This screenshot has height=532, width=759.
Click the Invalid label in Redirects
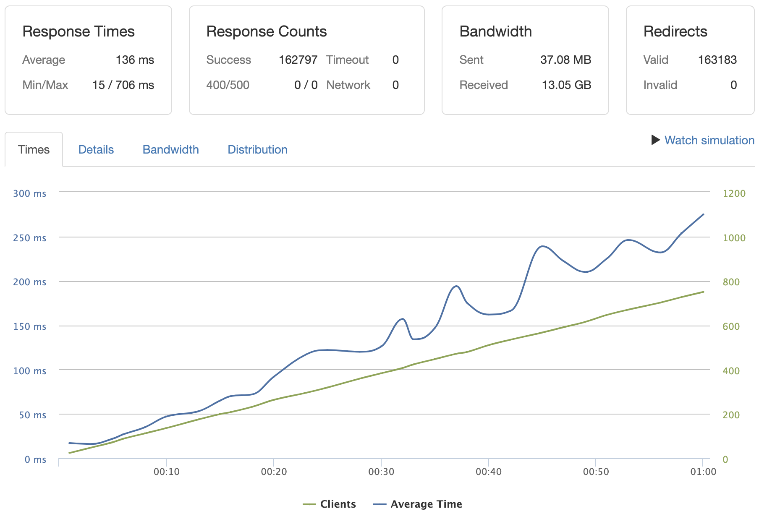tap(660, 85)
